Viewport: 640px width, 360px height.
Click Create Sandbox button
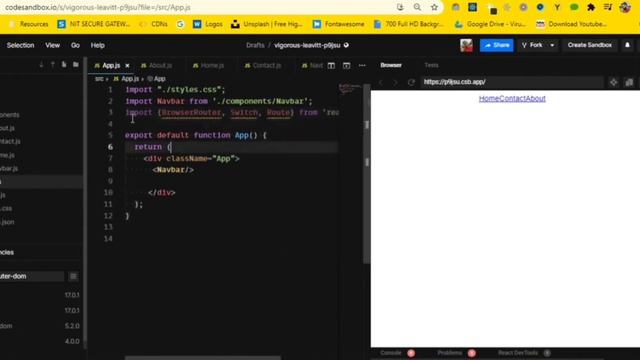589,45
